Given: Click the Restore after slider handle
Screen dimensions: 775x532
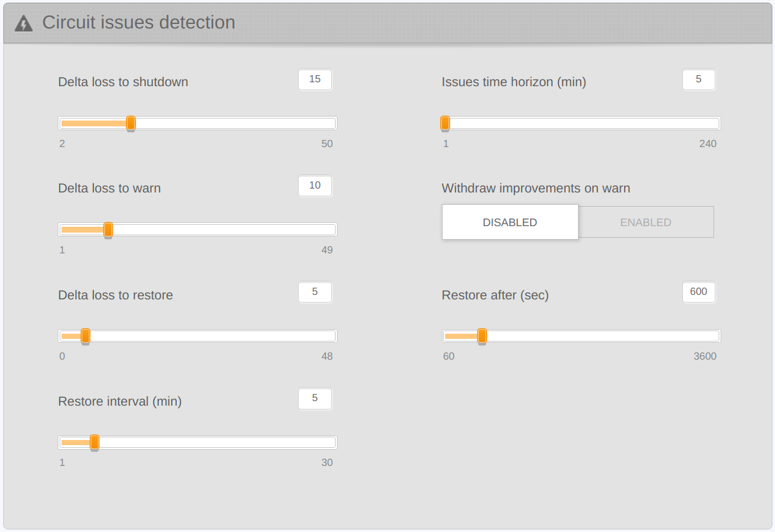Looking at the screenshot, I should tap(482, 336).
